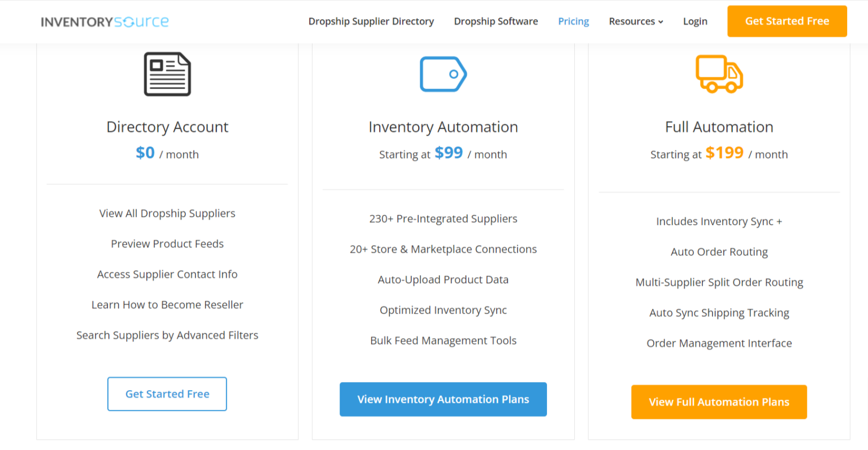The width and height of the screenshot is (868, 450).
Task: Click the orange Get Started Free button
Action: 787,21
